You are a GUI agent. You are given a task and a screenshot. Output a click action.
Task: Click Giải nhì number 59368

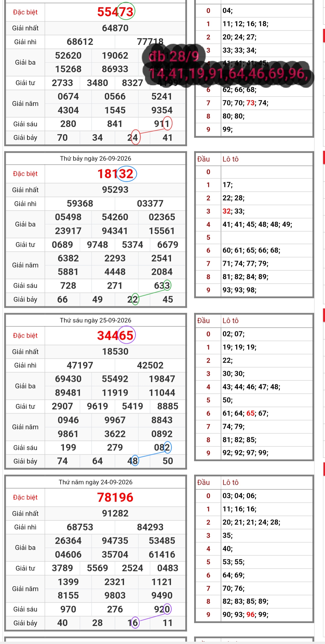(x=80, y=203)
